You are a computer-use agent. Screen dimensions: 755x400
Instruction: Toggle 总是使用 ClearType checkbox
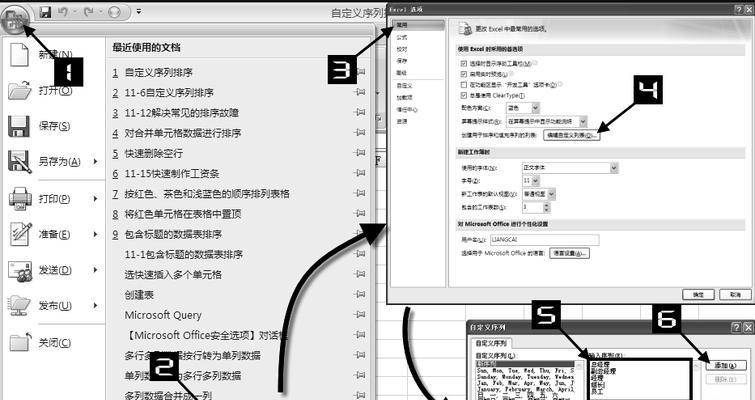(x=464, y=95)
